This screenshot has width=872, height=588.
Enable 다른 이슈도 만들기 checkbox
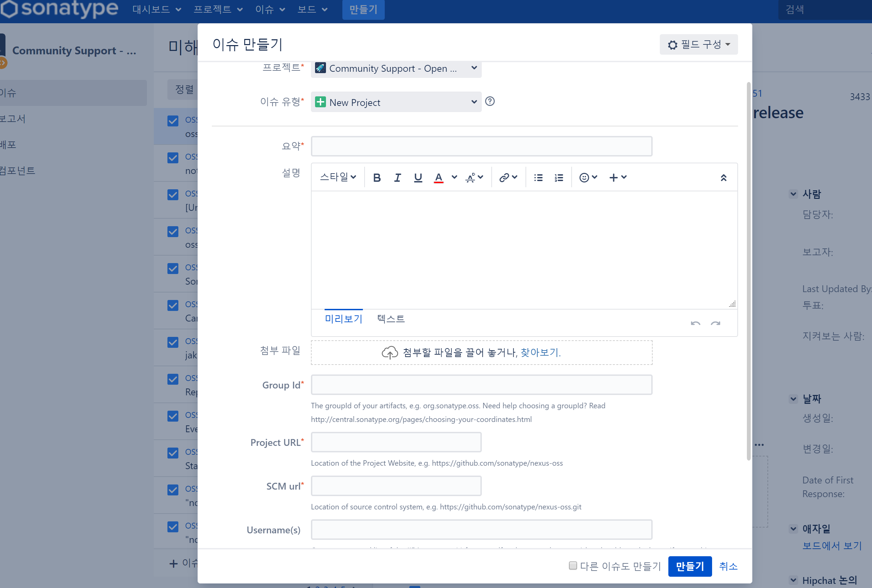(x=572, y=565)
